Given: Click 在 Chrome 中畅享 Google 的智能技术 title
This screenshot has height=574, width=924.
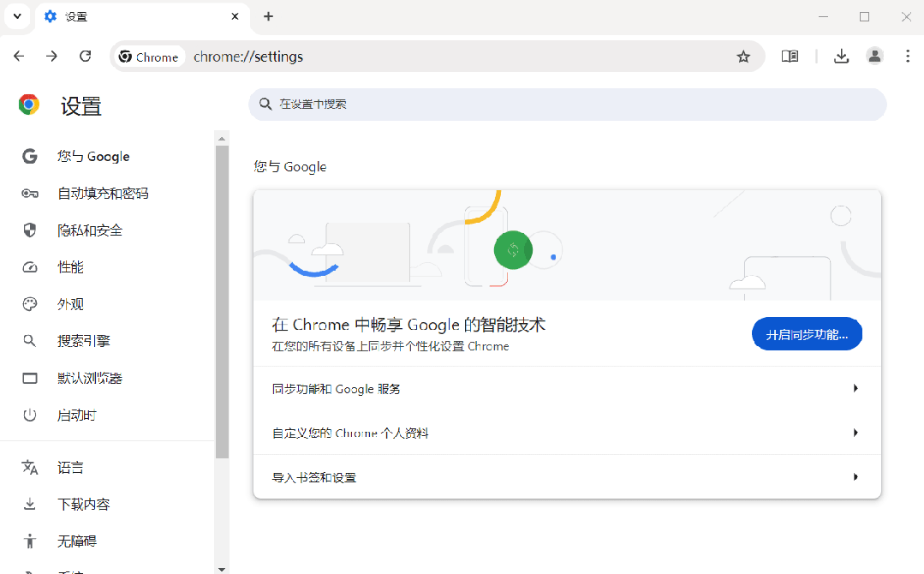Looking at the screenshot, I should 408,325.
